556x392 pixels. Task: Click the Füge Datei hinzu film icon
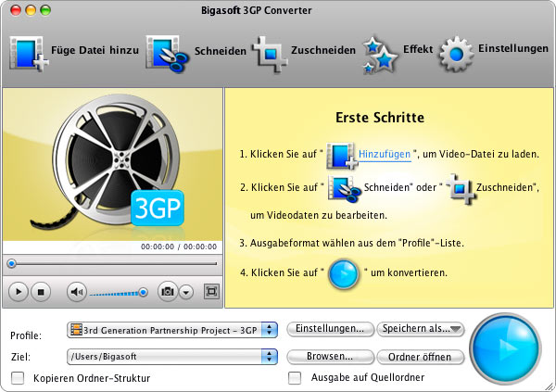click(29, 53)
